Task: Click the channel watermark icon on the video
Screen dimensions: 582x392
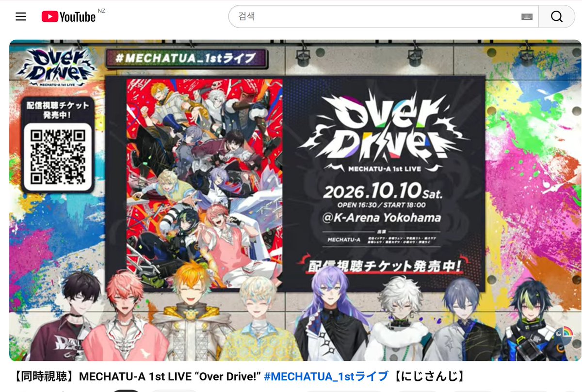Action: 564,335
